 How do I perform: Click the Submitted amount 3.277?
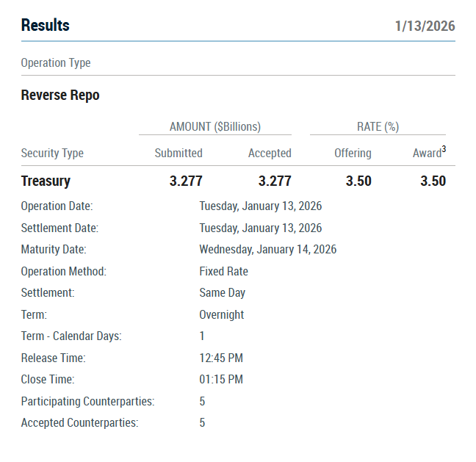click(186, 181)
